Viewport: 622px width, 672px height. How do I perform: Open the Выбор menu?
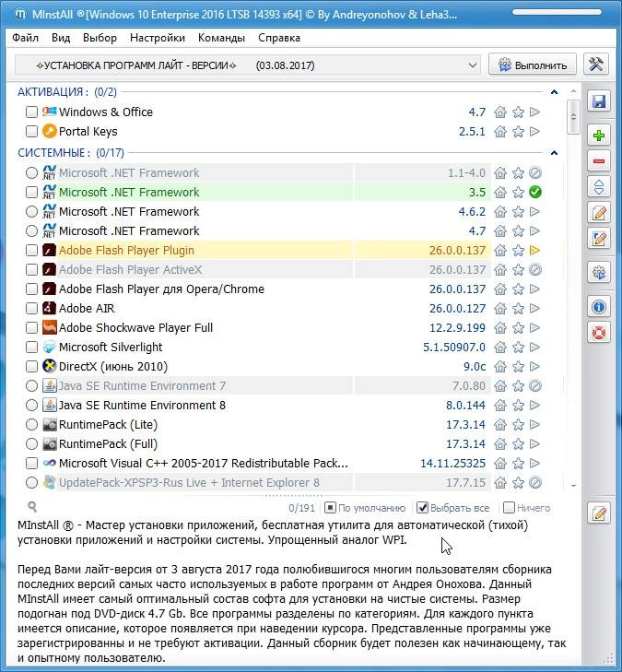pyautogui.click(x=100, y=38)
